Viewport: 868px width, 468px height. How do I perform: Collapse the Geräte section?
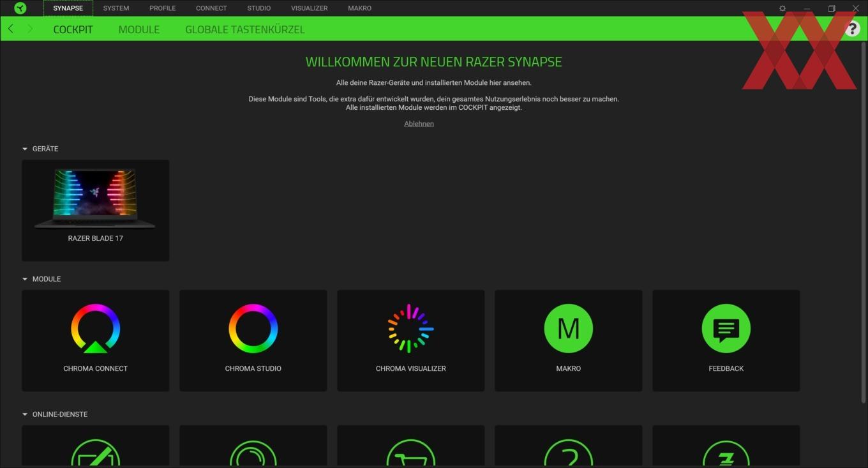(25, 149)
